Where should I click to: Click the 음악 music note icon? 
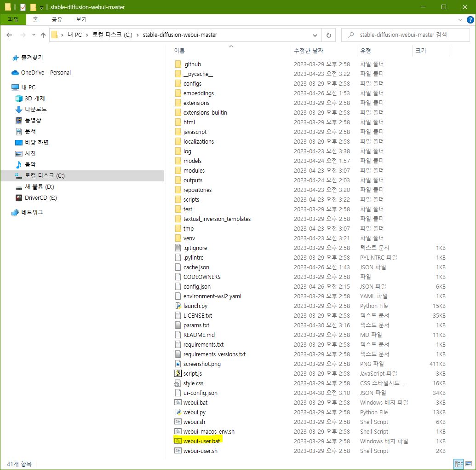(19, 164)
